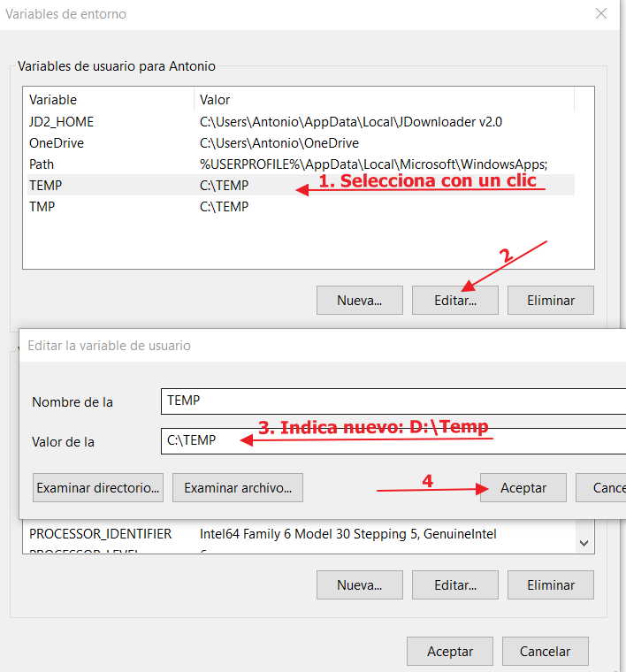The image size is (626, 672).
Task: Close the Variables de entorno window
Action: click(600, 14)
